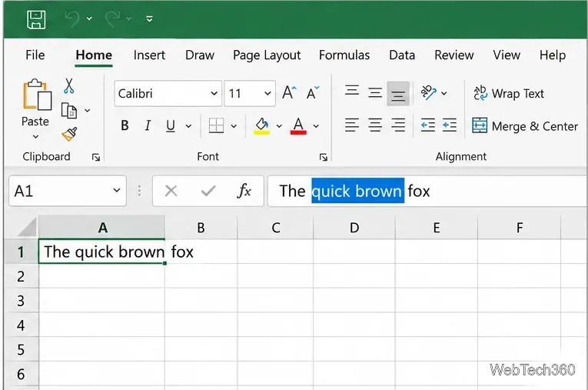Open the Fill Color palette arrow
Viewport: 588px width, 390px height.
279,126
